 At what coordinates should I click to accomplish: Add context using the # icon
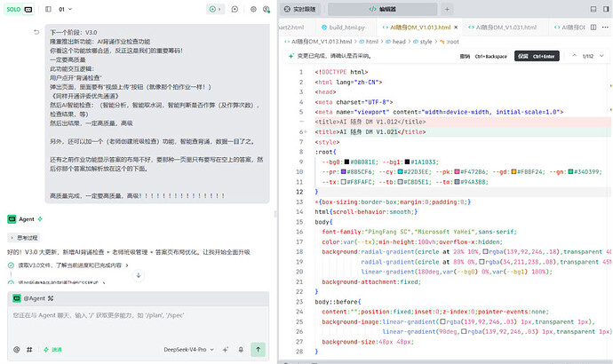(x=29, y=350)
